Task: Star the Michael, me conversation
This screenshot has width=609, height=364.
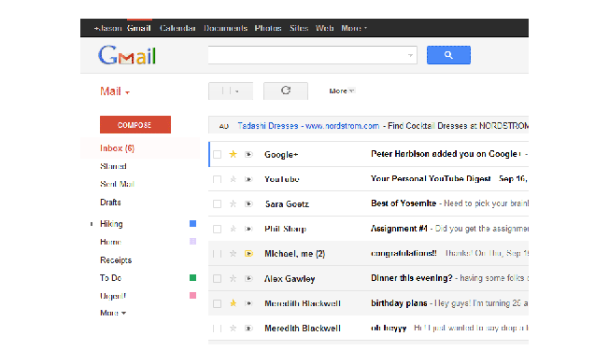Action: pos(233,254)
